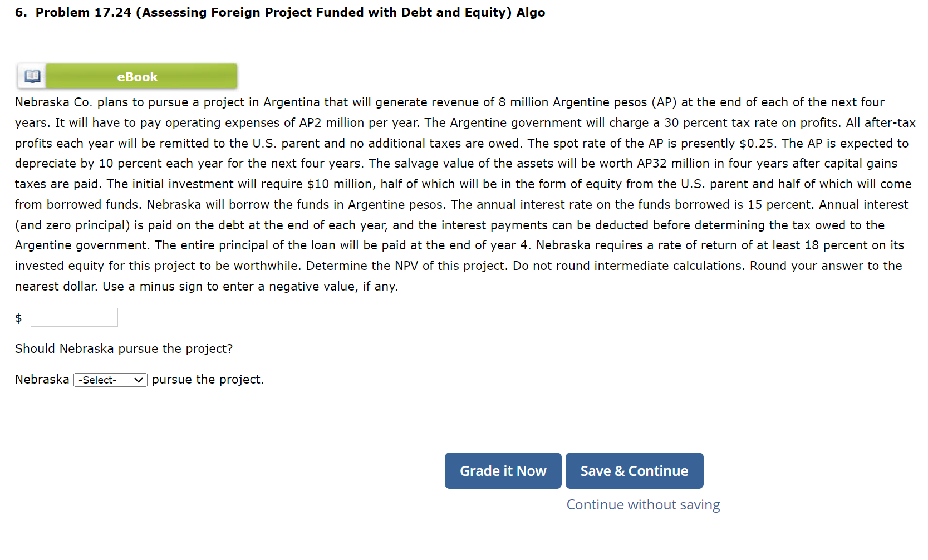Click "pursue the project." text after the dropdown
Viewport: 928px width, 560px height.
click(208, 380)
